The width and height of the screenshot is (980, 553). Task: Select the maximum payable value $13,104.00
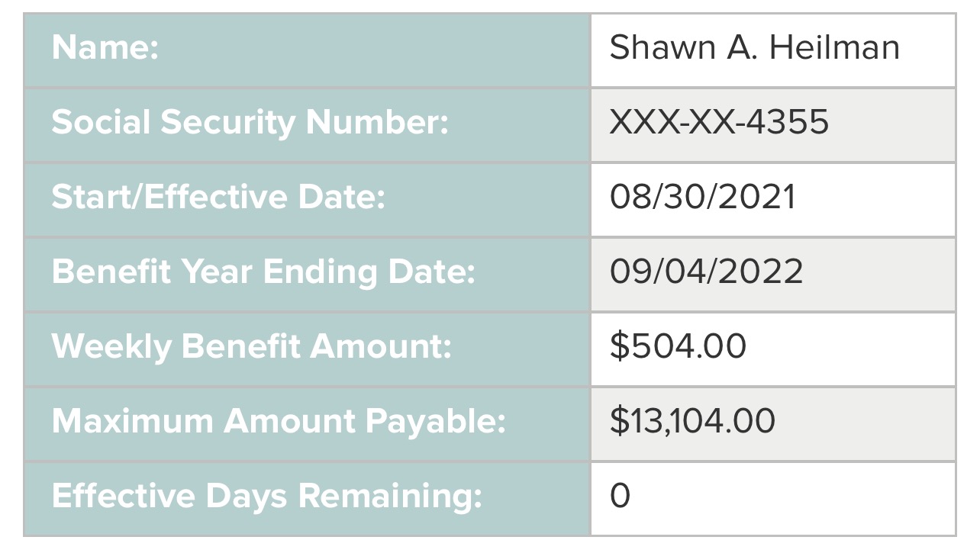coord(692,421)
